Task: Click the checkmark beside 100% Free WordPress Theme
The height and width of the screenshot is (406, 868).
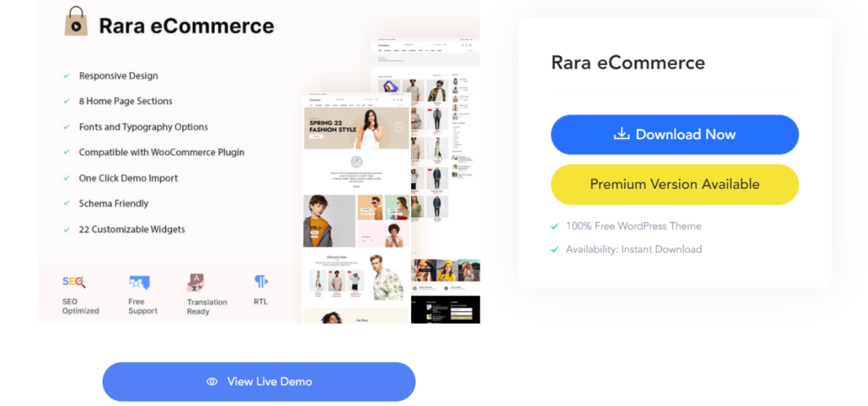Action: tap(554, 226)
